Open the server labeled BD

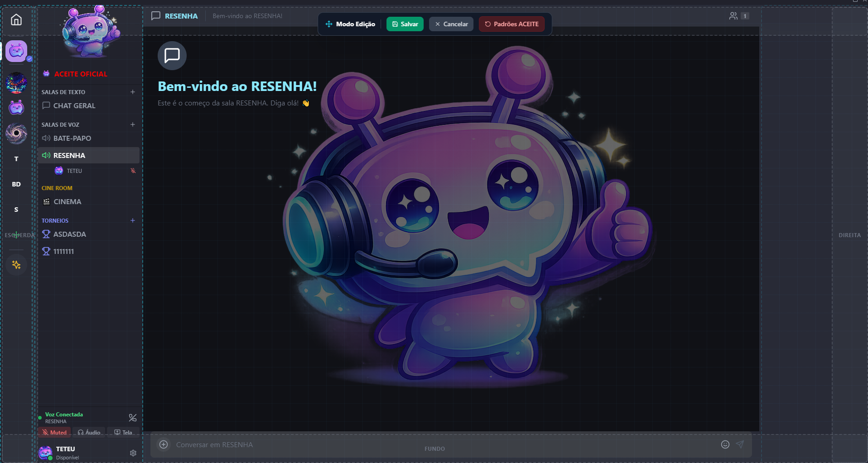click(16, 184)
